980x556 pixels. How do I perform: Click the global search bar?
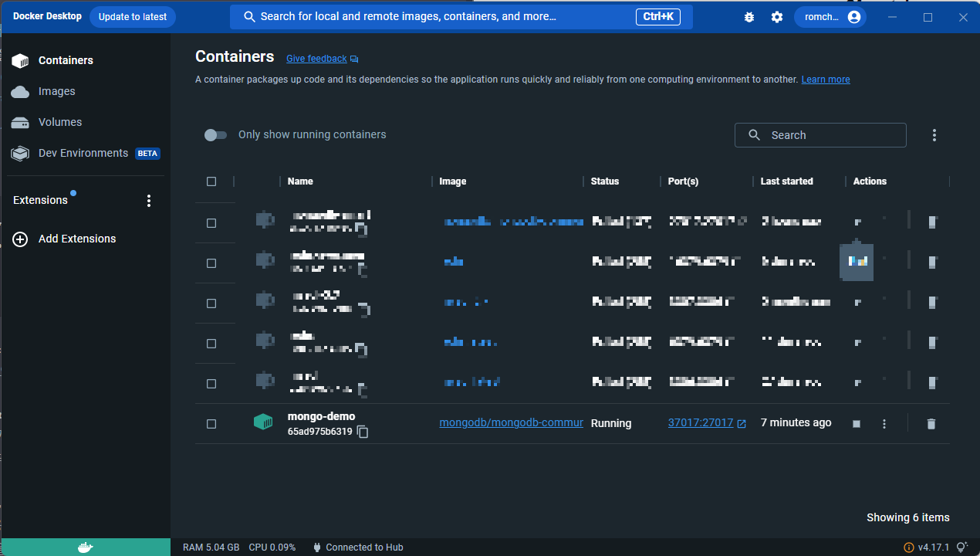(x=461, y=17)
